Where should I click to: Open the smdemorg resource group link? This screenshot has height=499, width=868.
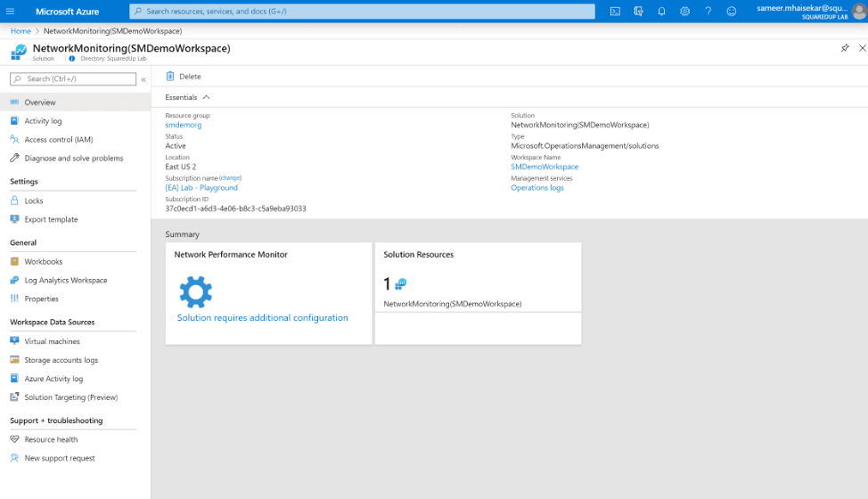click(x=184, y=126)
